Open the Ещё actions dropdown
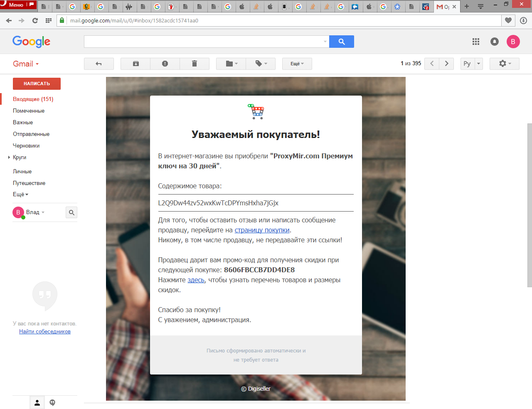 (297, 64)
